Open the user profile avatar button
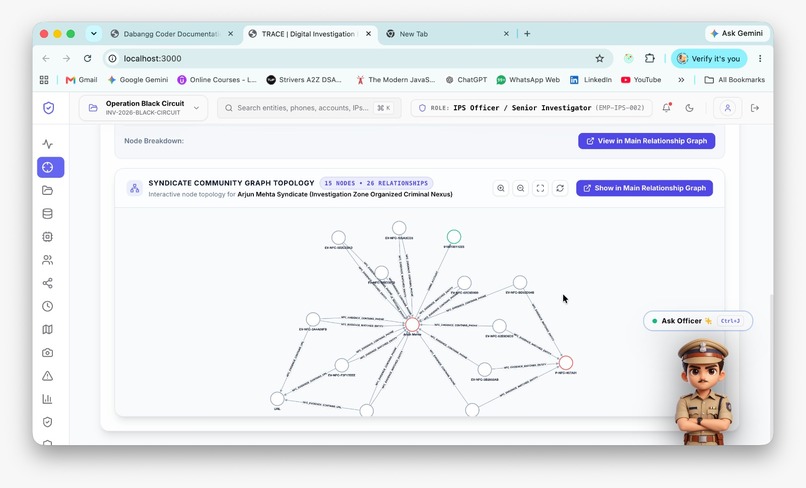The image size is (806, 488). click(728, 108)
